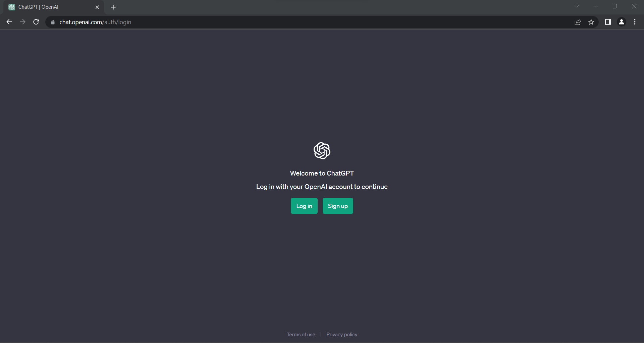Open the browser profile avatar icon

[x=622, y=22]
